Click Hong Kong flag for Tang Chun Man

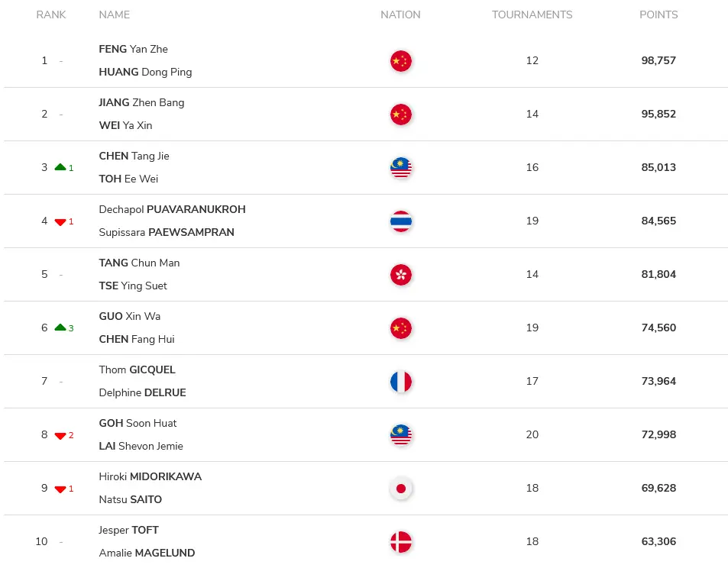401,275
